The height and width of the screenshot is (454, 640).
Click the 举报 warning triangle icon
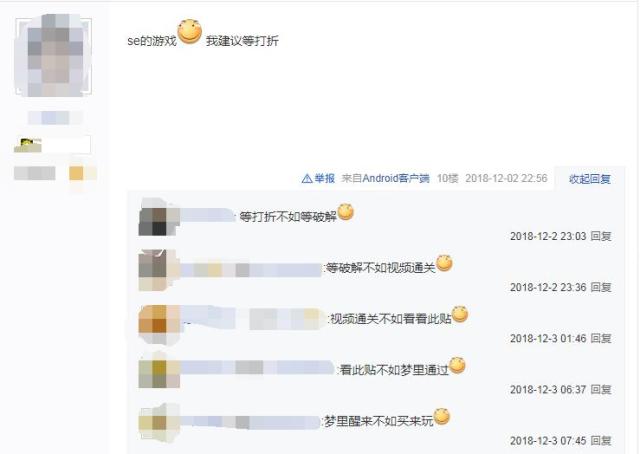307,178
